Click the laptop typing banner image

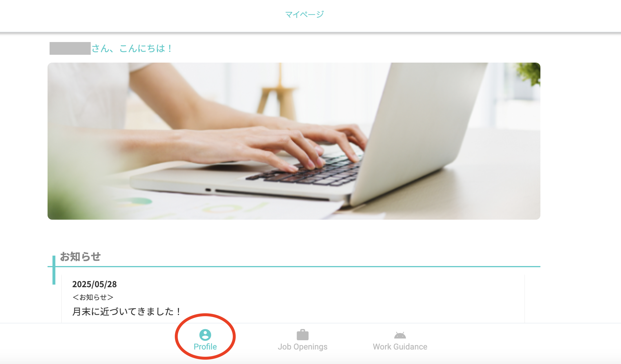[294, 141]
